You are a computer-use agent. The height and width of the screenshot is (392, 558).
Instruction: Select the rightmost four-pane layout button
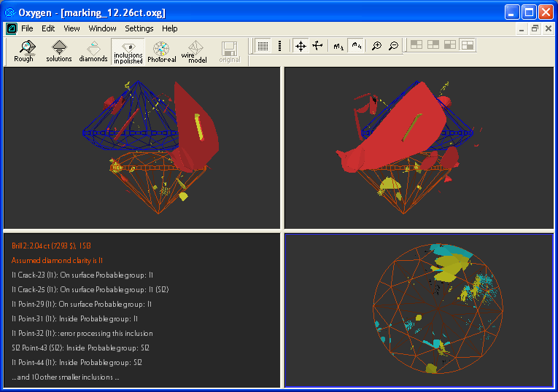468,46
